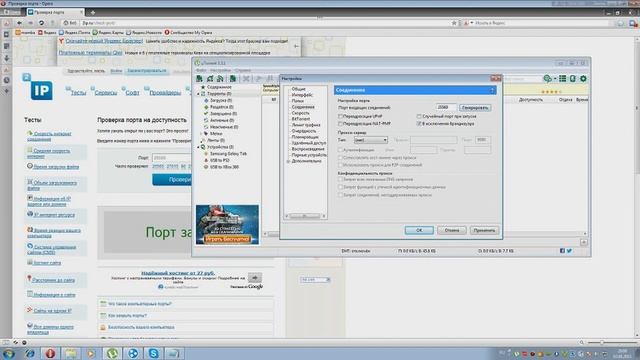Open the History clock panel in Opera sidebar
The width and height of the screenshot is (640, 360).
pyautogui.click(x=6, y=80)
